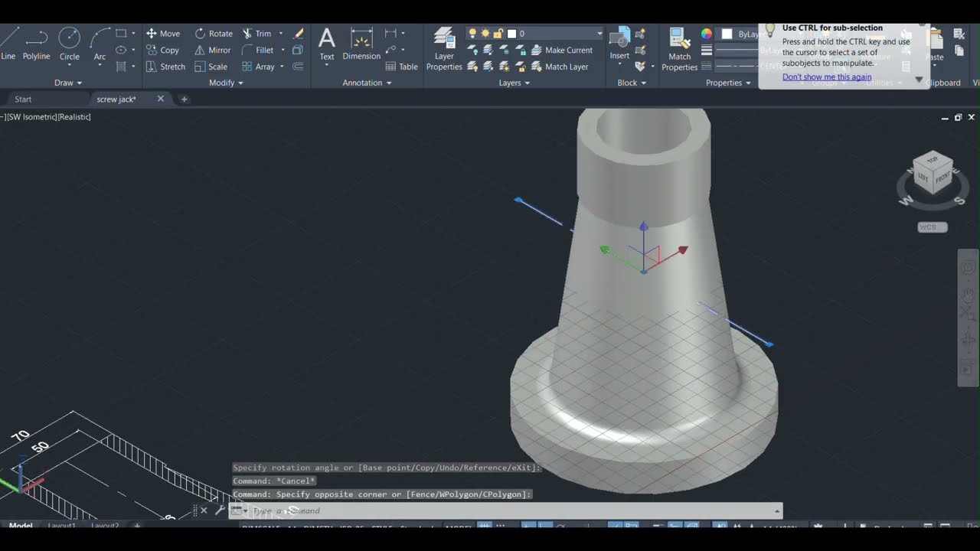Image resolution: width=980 pixels, height=551 pixels.
Task: Switch to the Start tab
Action: click(23, 99)
